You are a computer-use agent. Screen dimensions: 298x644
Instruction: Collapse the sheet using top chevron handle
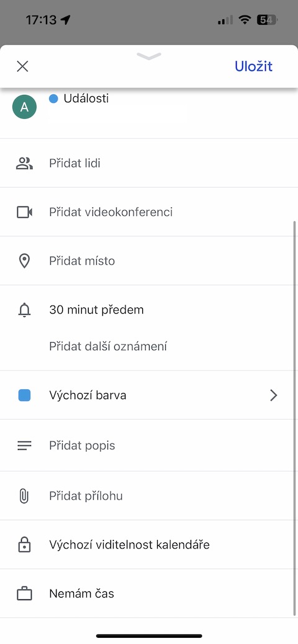click(x=149, y=56)
